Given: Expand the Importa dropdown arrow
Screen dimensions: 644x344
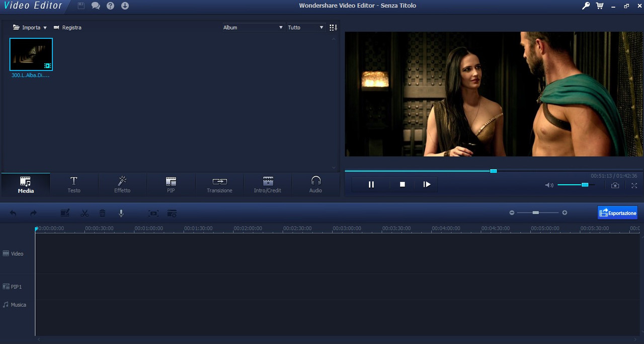Looking at the screenshot, I should coord(45,28).
